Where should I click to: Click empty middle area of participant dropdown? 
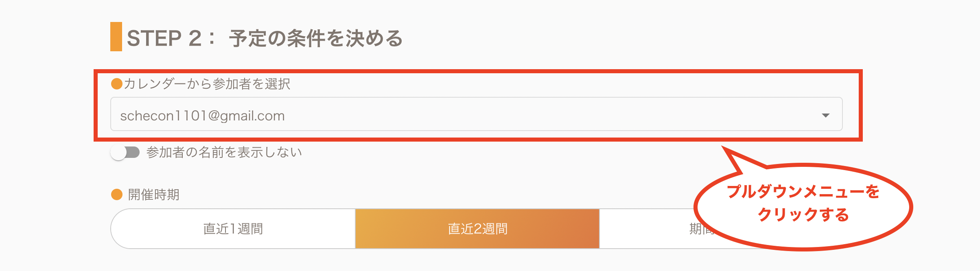488,115
